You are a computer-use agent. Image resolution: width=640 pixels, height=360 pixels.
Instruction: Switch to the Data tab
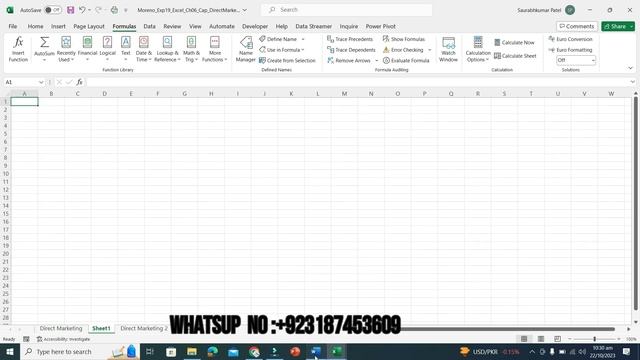point(149,26)
